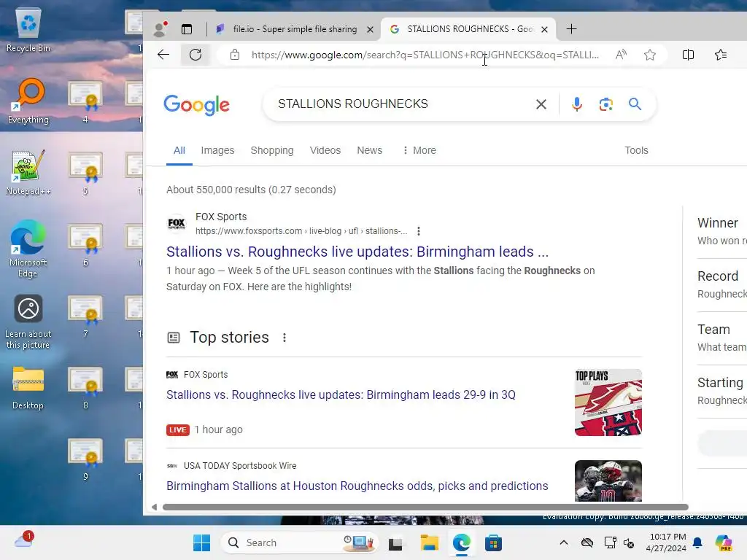This screenshot has height=560, width=747.
Task: Refresh the Google results page
Action: [x=196, y=55]
